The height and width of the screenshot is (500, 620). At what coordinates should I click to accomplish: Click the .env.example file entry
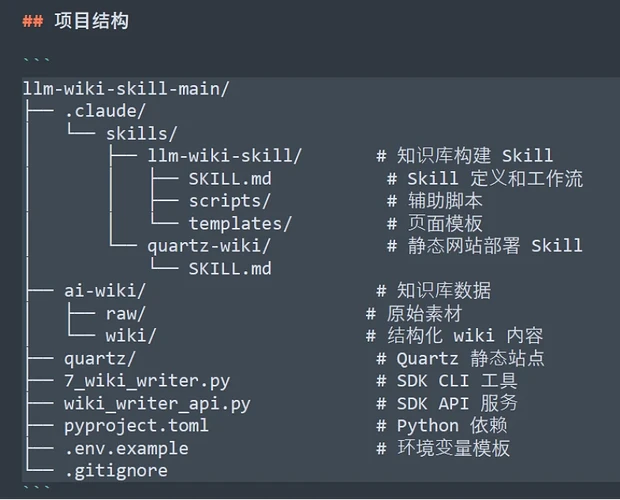point(127,449)
